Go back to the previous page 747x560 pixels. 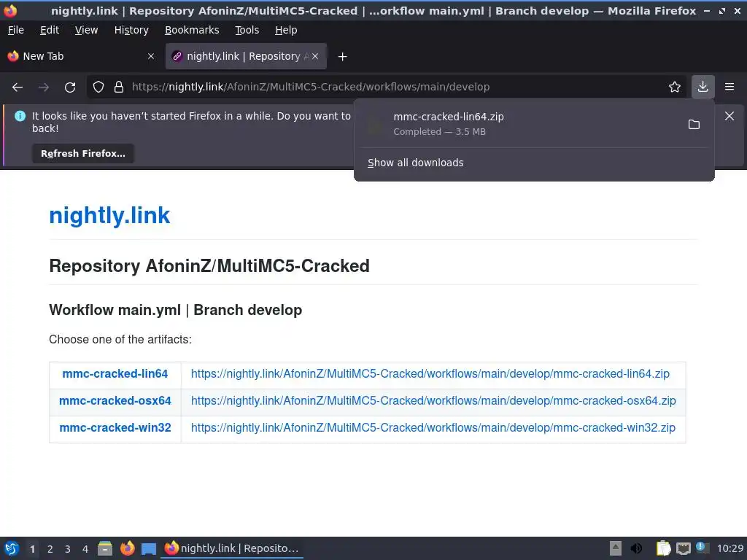click(18, 87)
